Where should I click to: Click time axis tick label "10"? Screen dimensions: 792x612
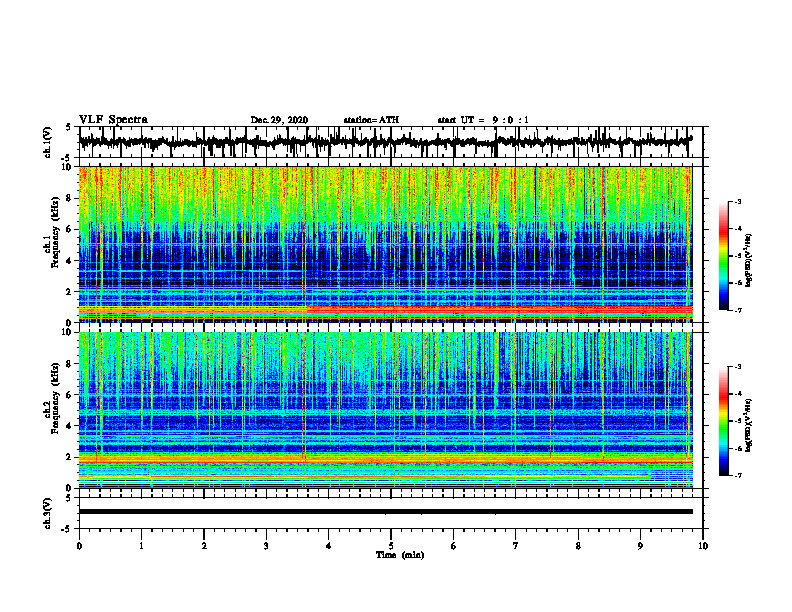pos(703,546)
